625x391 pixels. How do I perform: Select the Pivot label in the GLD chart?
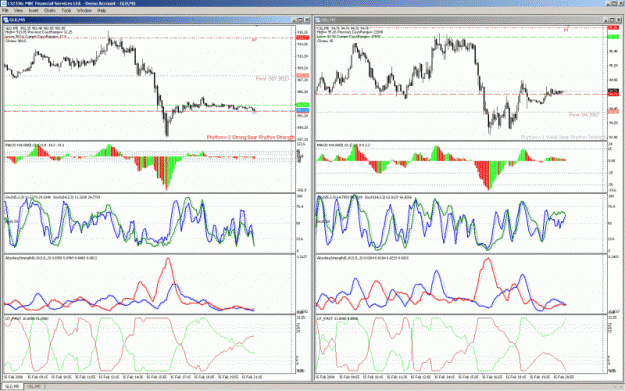(272, 79)
